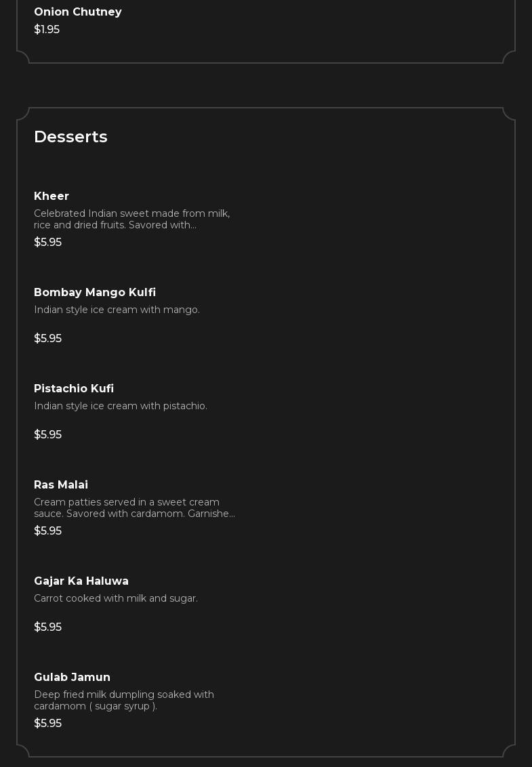Open the Bombay Mango Kulfi item
Image resolution: width=532 pixels, height=767 pixels.
pyautogui.click(x=95, y=293)
